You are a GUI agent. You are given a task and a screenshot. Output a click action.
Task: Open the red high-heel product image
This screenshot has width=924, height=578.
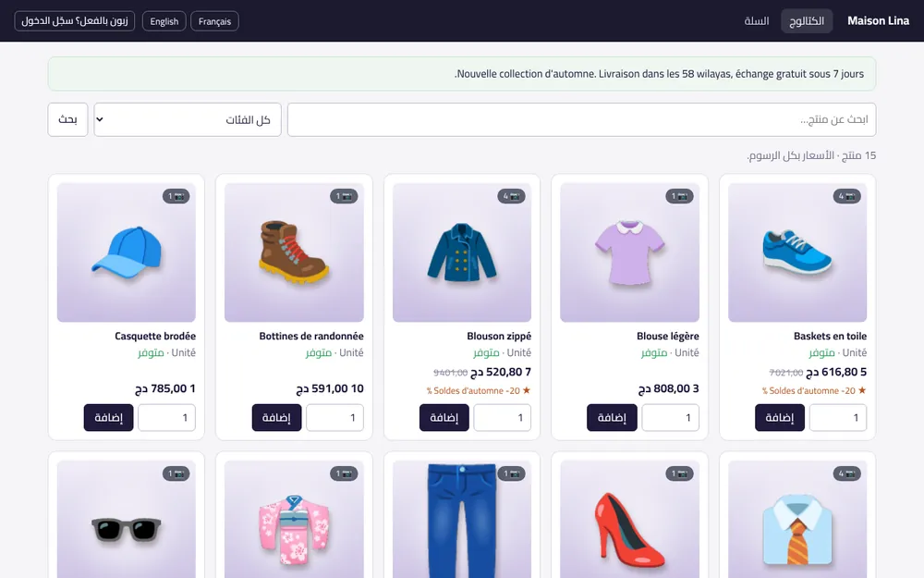coord(629,519)
